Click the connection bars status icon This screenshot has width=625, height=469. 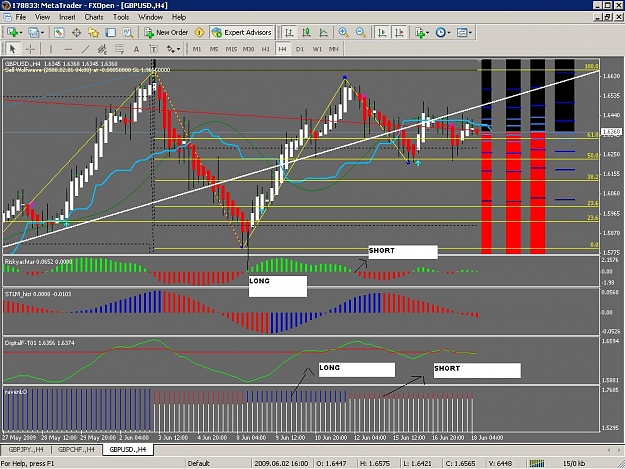coord(537,463)
